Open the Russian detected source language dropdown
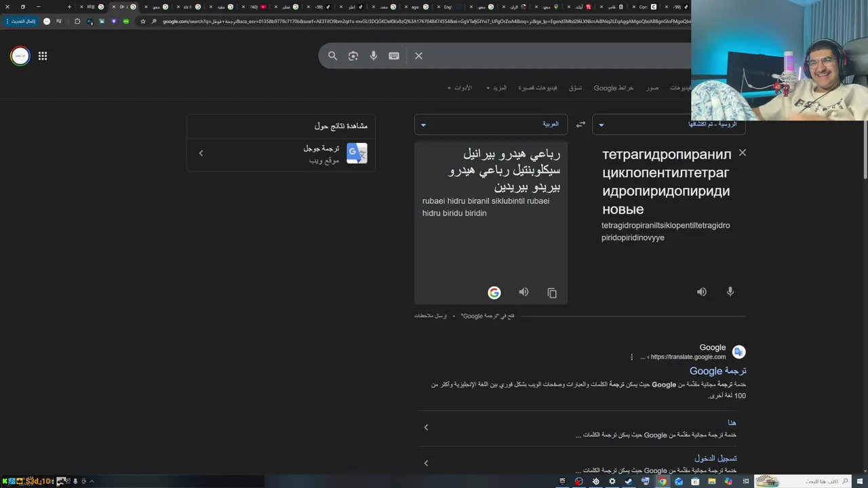 [668, 125]
